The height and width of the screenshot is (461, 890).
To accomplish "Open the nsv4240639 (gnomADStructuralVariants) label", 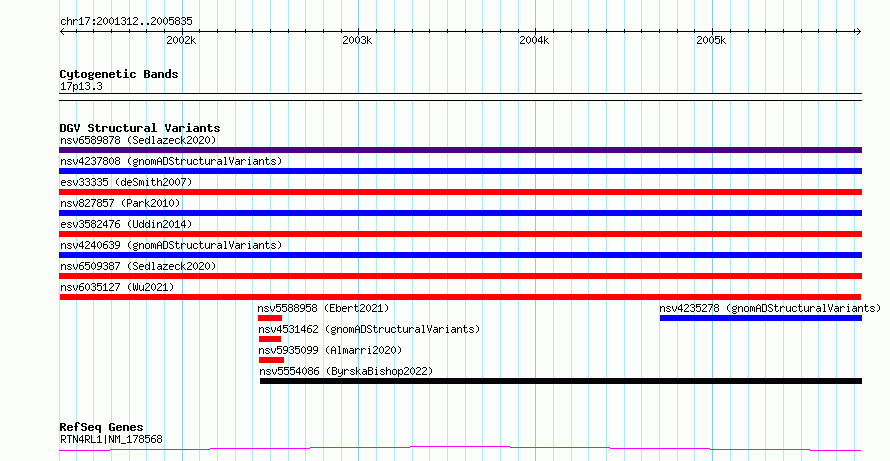I will (171, 245).
